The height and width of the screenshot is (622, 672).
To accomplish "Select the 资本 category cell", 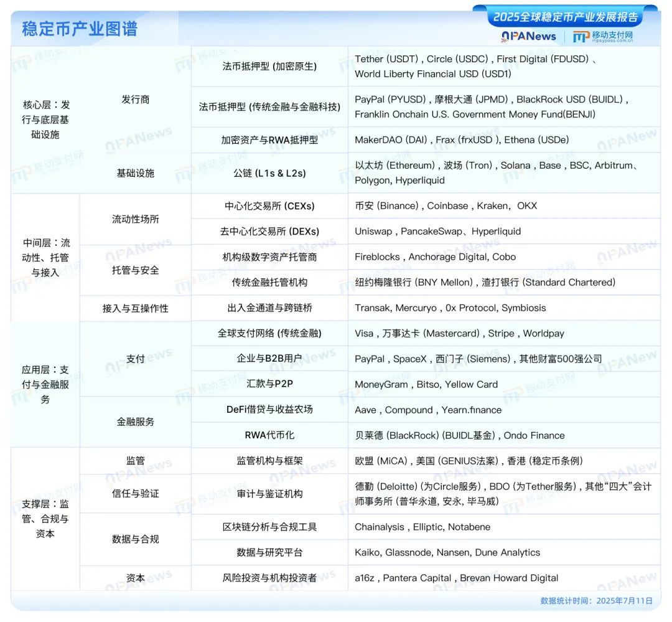I will pyautogui.click(x=135, y=577).
